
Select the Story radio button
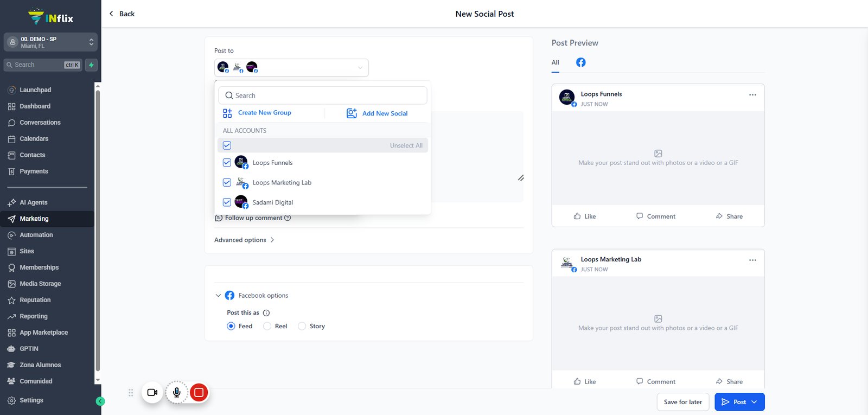coord(302,327)
